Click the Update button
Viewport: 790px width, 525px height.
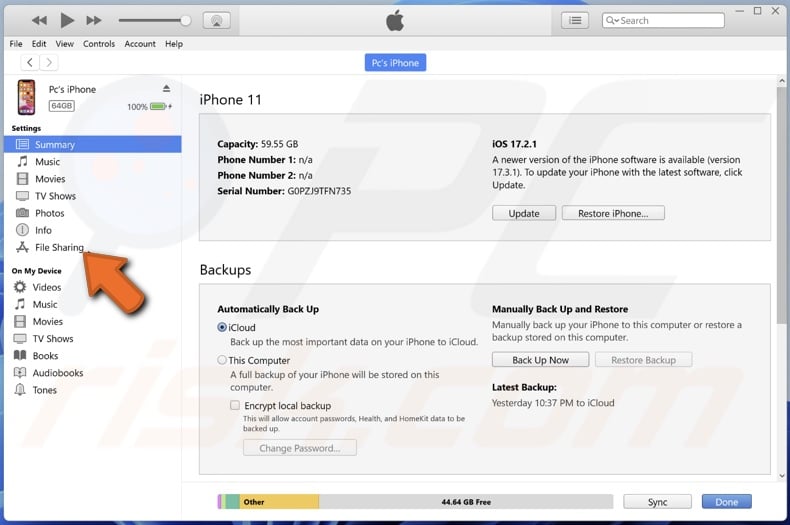[x=524, y=213]
